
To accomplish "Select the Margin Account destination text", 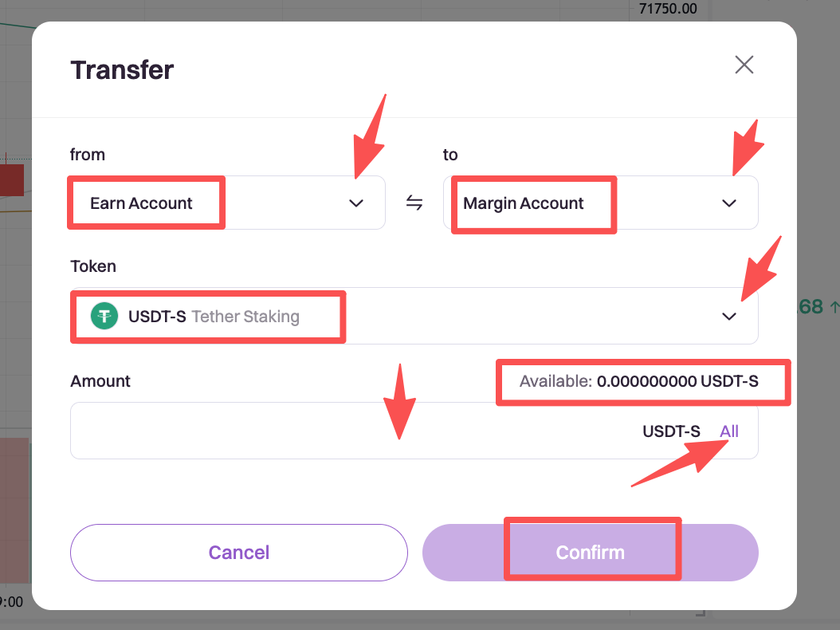I will coord(524,203).
